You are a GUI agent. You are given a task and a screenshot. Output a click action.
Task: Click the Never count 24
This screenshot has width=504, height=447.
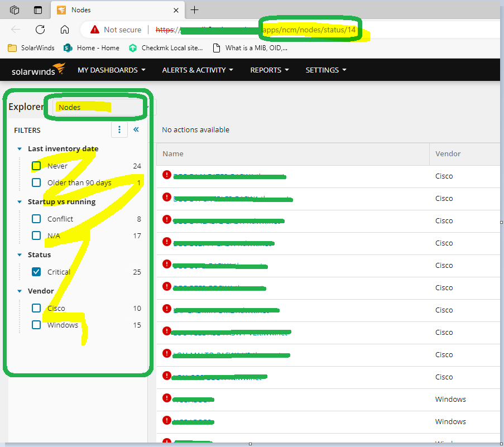137,166
